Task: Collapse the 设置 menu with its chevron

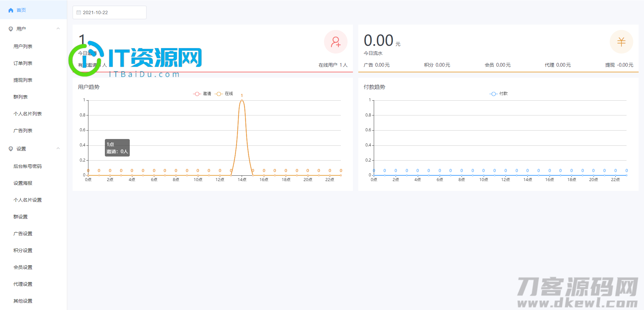Action: (x=58, y=148)
